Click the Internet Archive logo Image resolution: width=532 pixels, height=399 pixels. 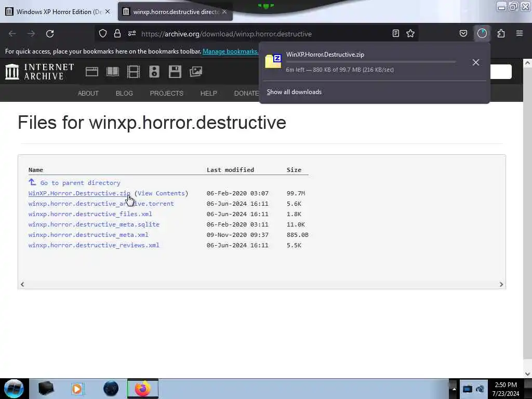click(39, 72)
